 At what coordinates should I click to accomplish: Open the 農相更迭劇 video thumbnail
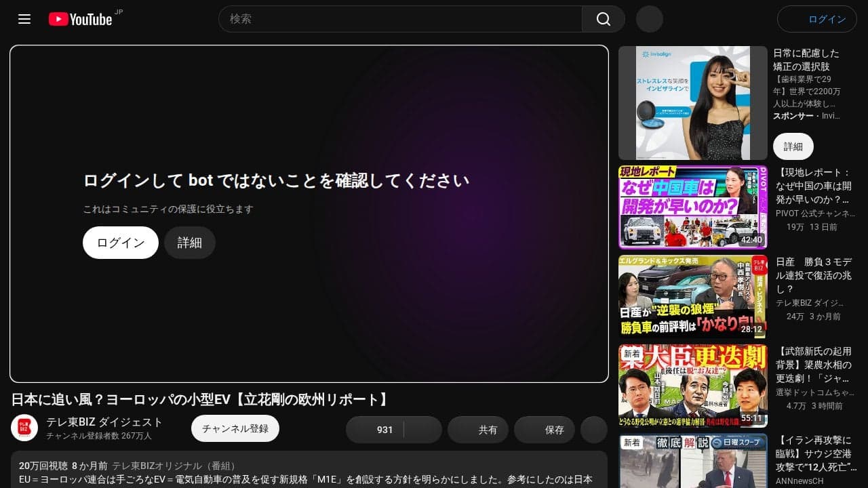pos(693,386)
